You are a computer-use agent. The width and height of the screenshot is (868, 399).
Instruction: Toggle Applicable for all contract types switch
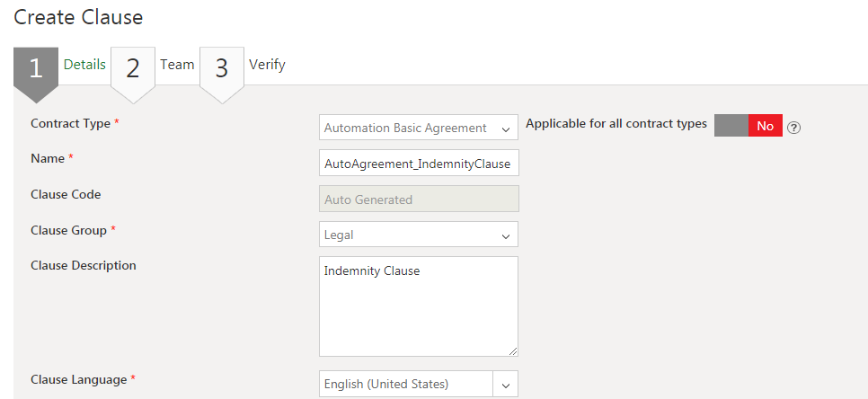[x=748, y=126]
